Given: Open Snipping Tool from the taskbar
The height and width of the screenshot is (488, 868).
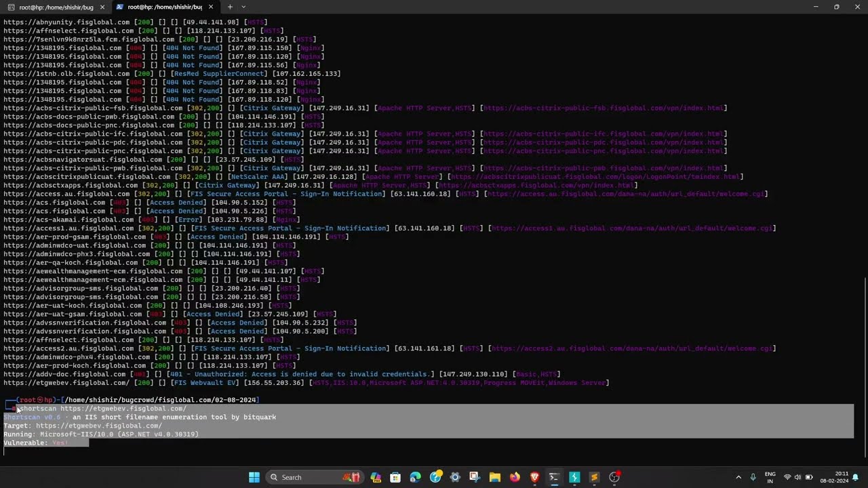Looking at the screenshot, I should (475, 477).
